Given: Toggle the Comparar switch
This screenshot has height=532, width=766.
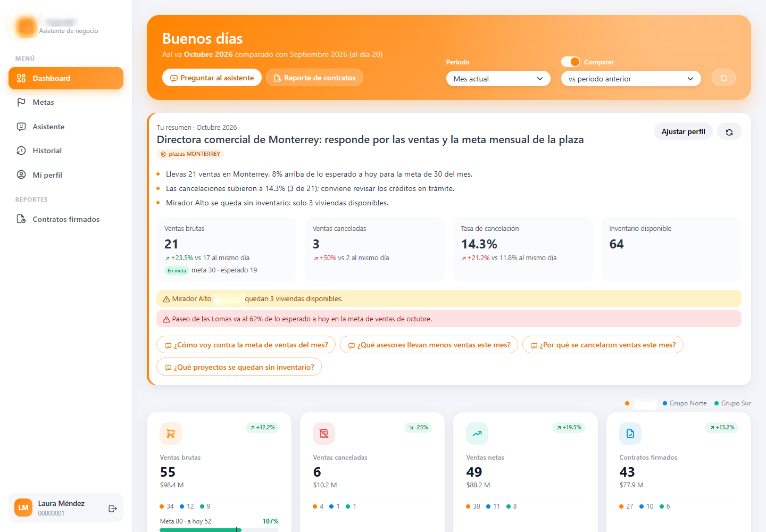Looking at the screenshot, I should [571, 62].
